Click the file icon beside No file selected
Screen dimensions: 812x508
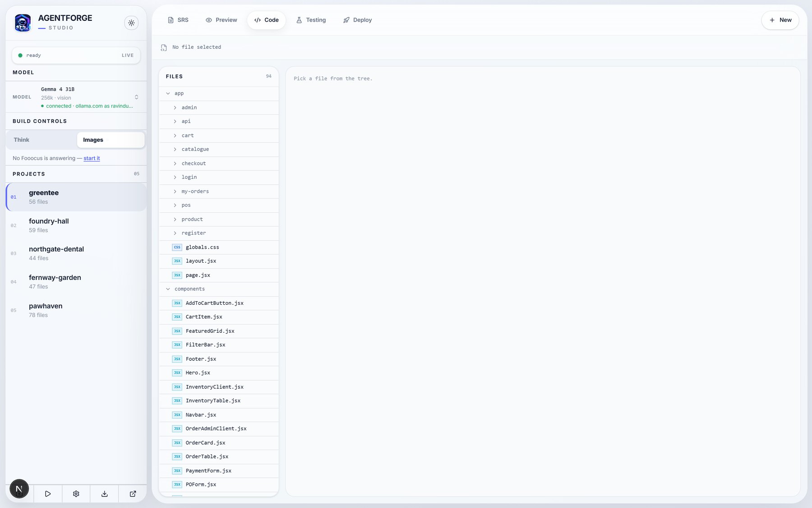[x=164, y=47]
